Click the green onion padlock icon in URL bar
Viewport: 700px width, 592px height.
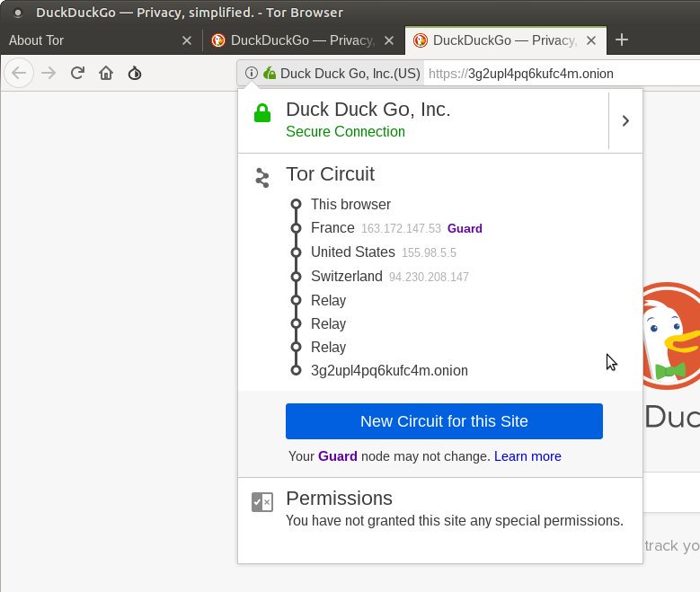click(270, 73)
